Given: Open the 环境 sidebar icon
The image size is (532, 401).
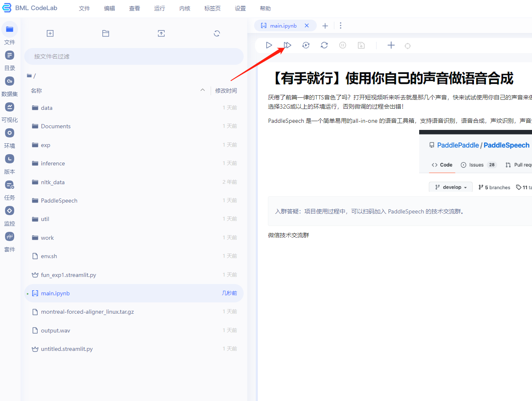Looking at the screenshot, I should (10, 133).
